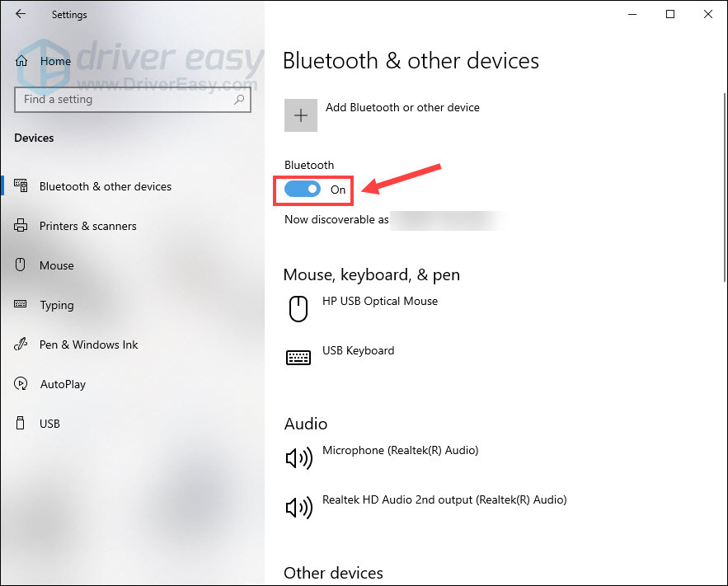Click the Now discoverable as text
Viewport: 728px width, 586px height.
[x=336, y=219]
